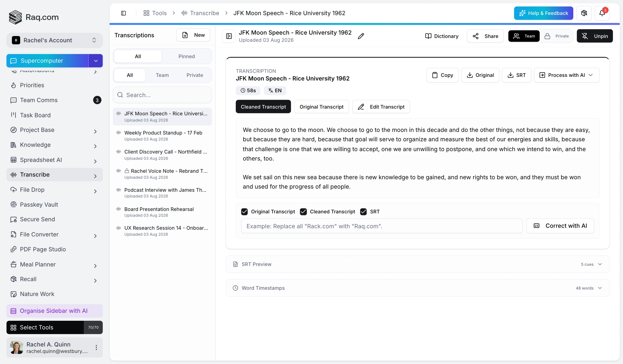Screen dimensions: 623x364
Task: Copy the transcription text
Action: (442, 75)
